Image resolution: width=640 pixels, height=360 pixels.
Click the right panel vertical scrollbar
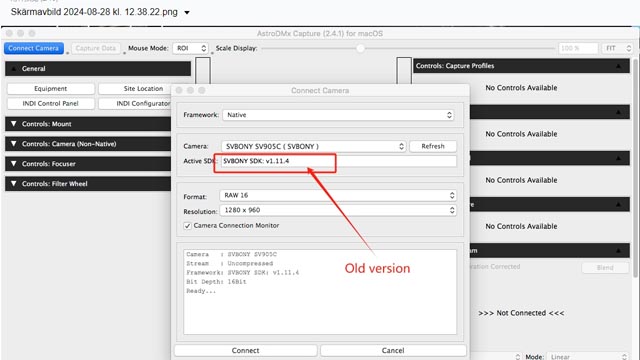(x=635, y=167)
